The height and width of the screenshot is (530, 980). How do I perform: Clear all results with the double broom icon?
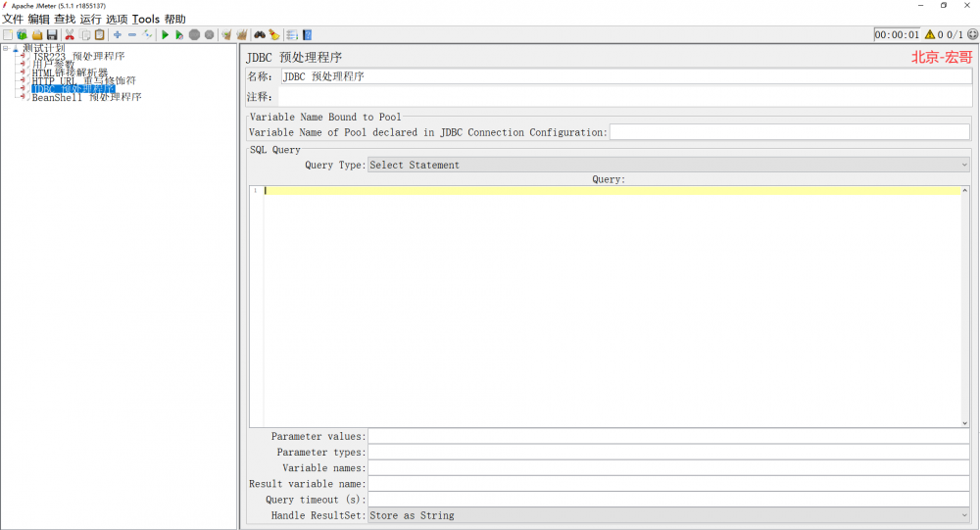[x=242, y=35]
